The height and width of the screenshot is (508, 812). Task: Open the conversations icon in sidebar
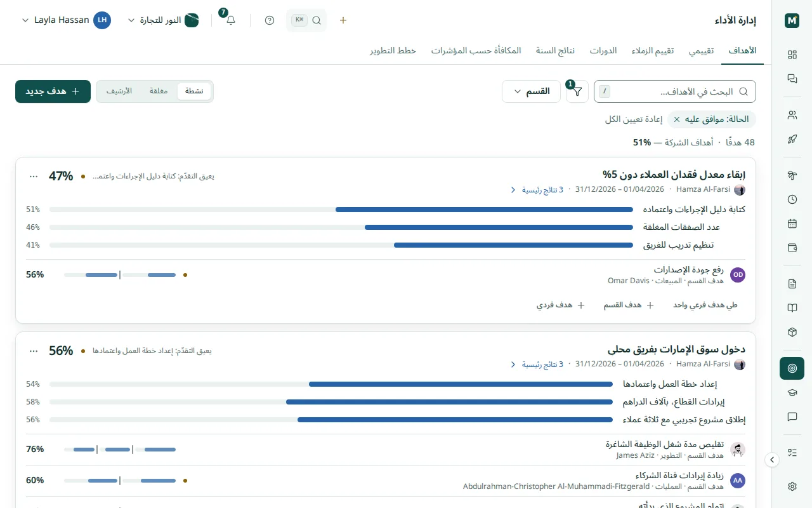point(792,79)
